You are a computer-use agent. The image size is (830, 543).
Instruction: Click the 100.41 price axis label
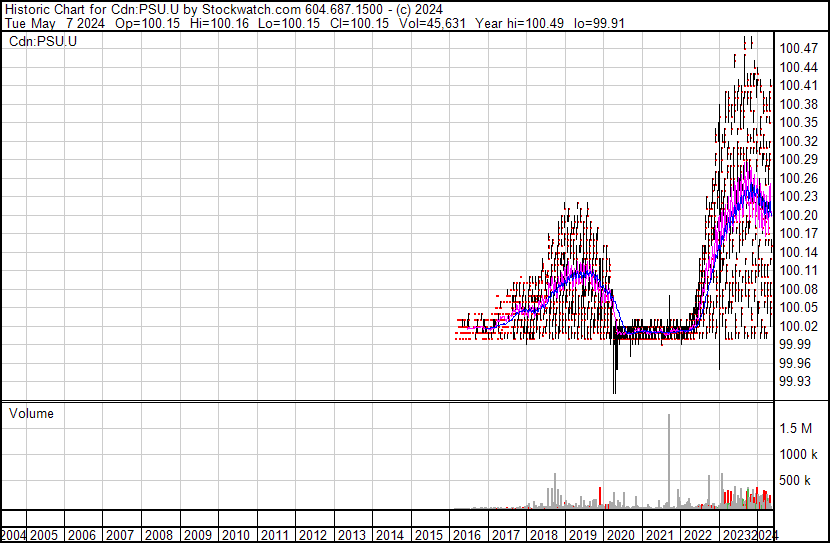point(798,85)
